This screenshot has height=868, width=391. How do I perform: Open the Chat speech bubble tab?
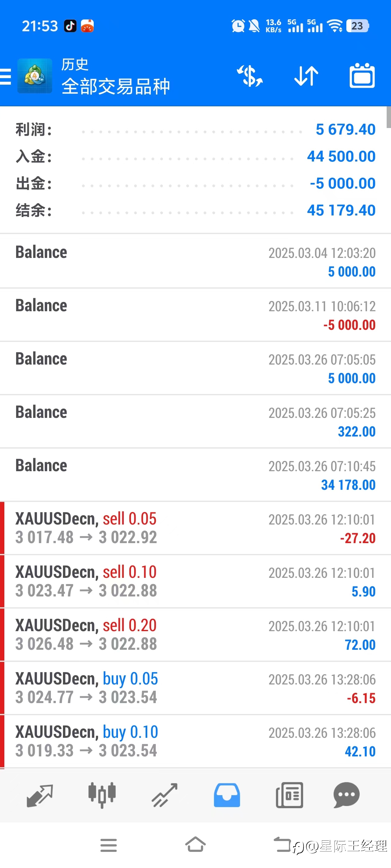click(346, 795)
